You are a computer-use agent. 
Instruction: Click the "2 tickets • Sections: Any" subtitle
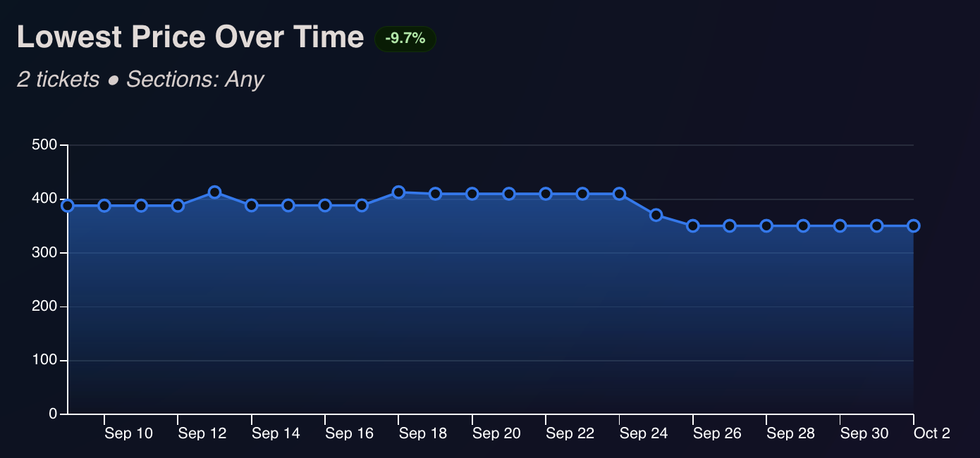140,80
